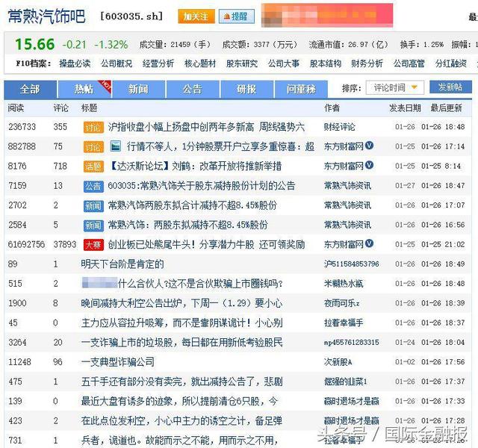Open post 一支典型诈骗公司
The height and width of the screenshot is (448, 478).
tap(117, 361)
